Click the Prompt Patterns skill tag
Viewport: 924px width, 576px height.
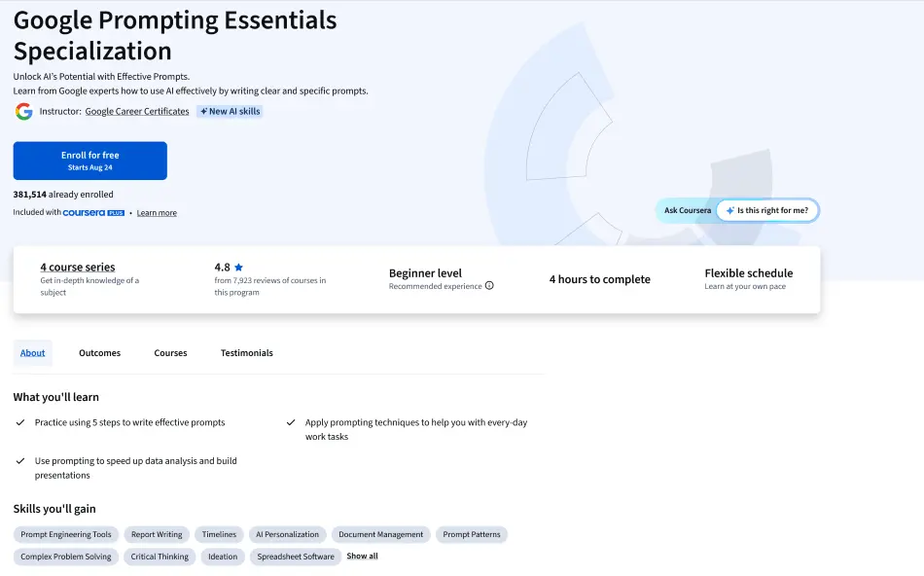(x=472, y=535)
